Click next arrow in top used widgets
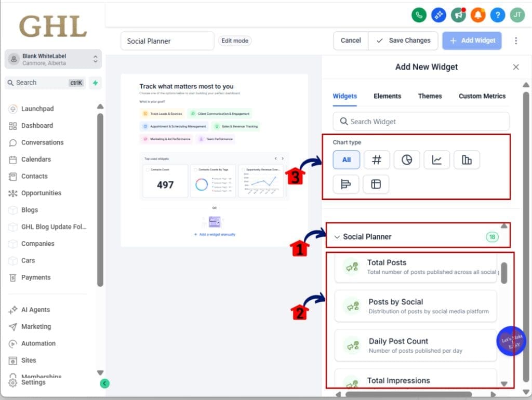The height and width of the screenshot is (400, 532). (283, 158)
